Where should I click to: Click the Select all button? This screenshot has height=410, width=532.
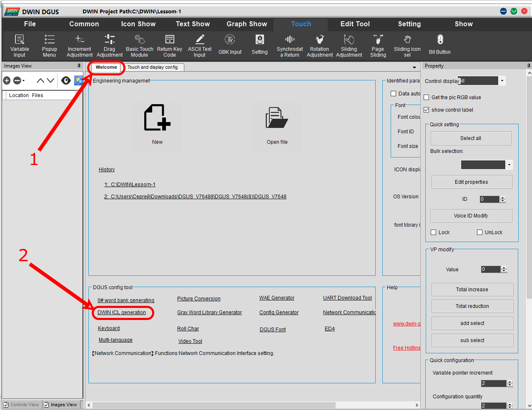(x=471, y=138)
